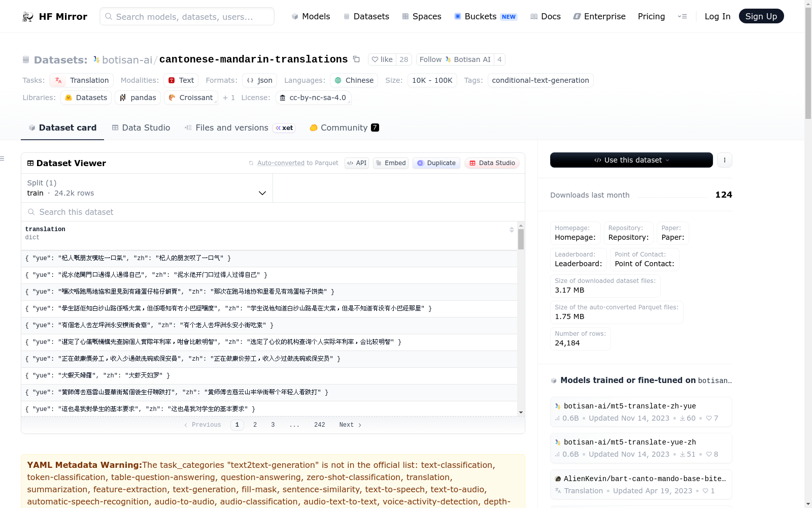Switch to the Data Studio tab

point(141,128)
